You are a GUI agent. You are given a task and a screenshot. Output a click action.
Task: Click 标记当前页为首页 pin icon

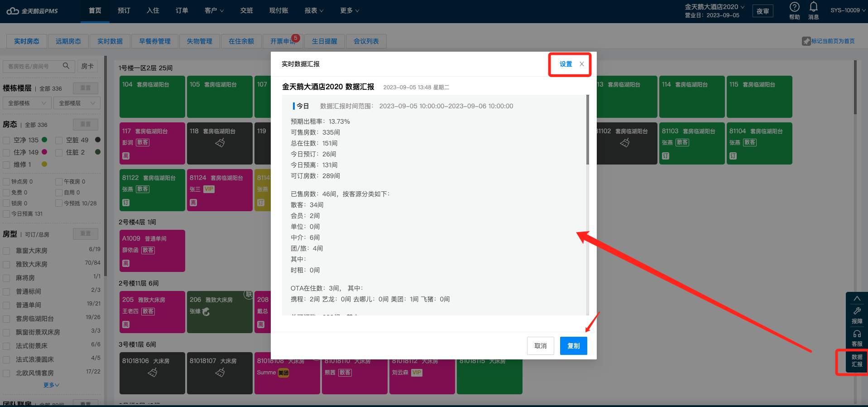[x=806, y=41]
